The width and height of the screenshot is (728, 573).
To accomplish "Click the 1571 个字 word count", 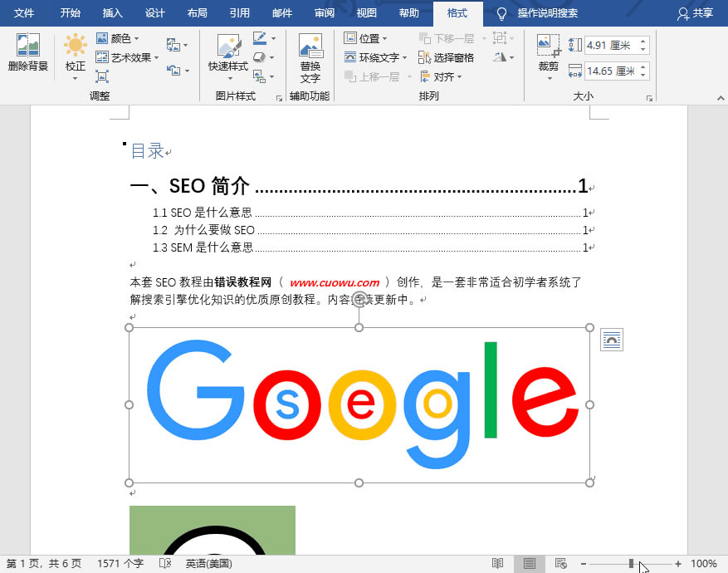I will click(x=120, y=564).
